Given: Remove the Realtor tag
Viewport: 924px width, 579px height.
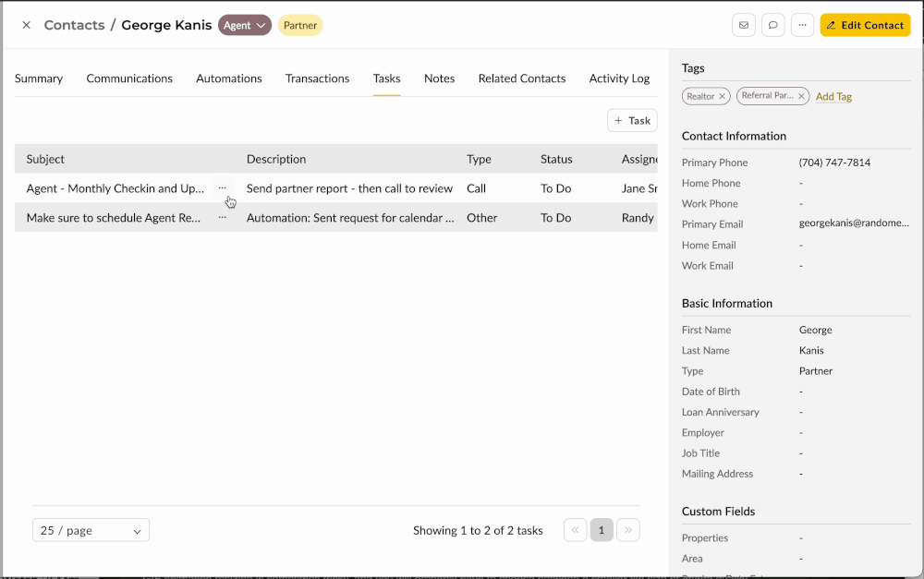Looking at the screenshot, I should 723,96.
